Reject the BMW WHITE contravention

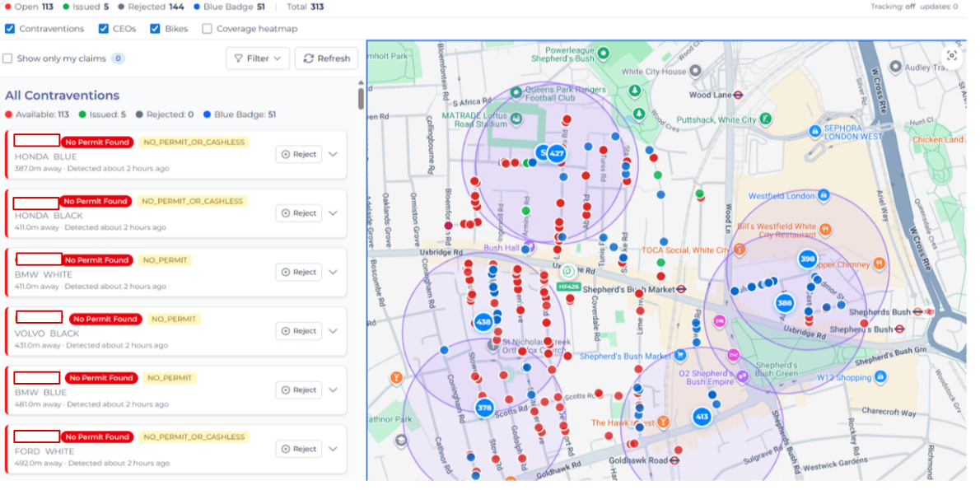pyautogui.click(x=299, y=272)
